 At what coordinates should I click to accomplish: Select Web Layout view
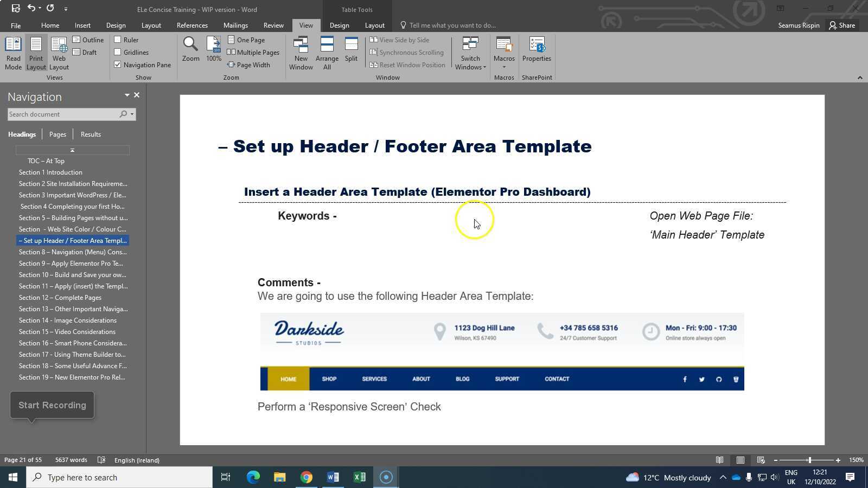click(59, 52)
